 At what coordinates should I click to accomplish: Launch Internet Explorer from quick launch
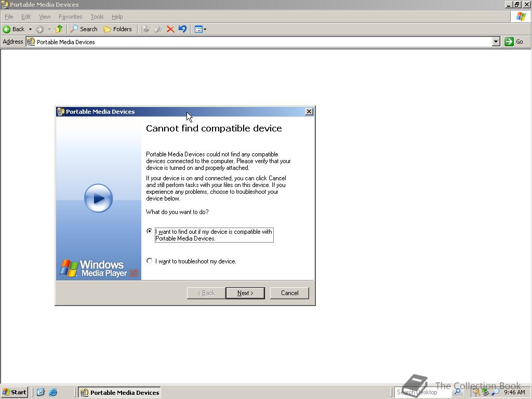click(x=53, y=392)
